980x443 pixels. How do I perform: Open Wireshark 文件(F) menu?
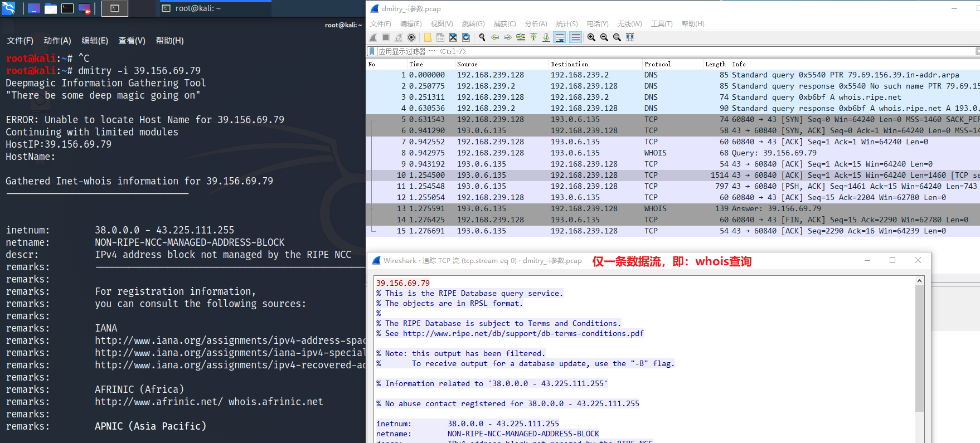381,24
